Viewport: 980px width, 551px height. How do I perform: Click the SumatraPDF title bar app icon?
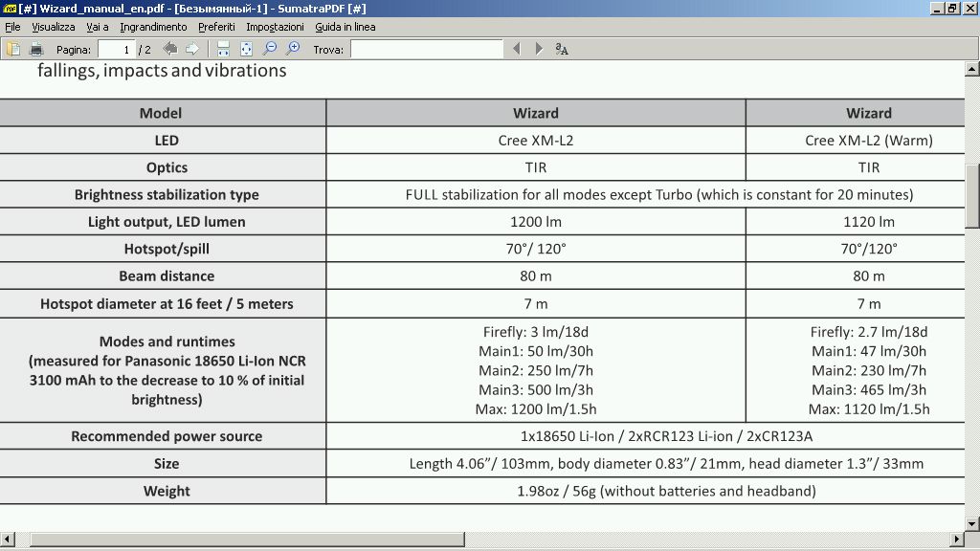10,8
